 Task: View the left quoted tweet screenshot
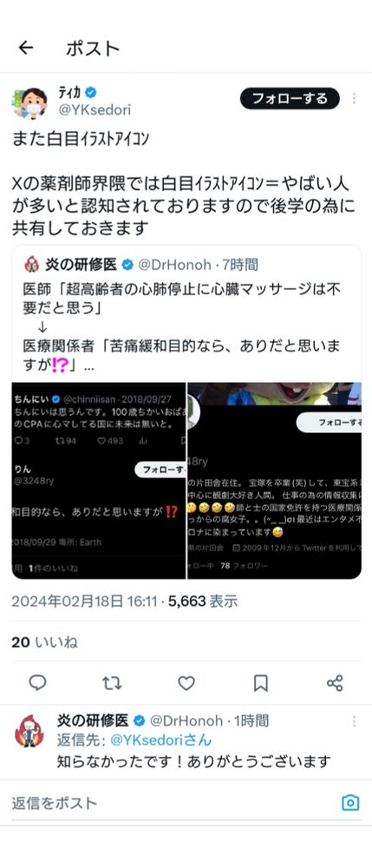(x=99, y=481)
